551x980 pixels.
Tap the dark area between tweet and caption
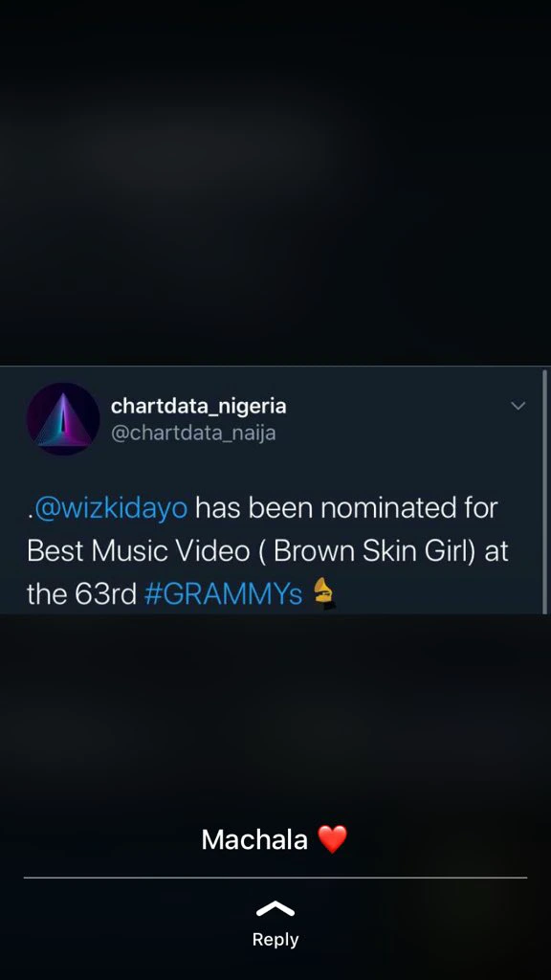click(x=275, y=712)
